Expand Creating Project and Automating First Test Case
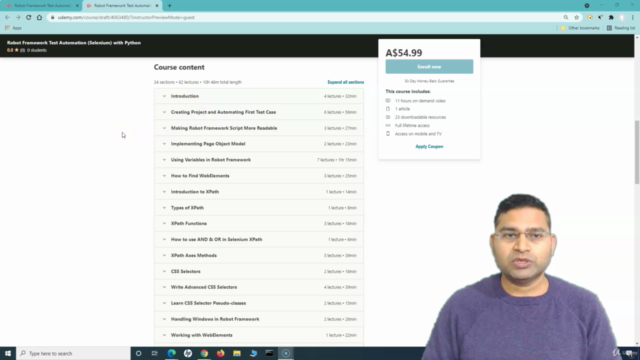This screenshot has width=640, height=360. coord(259,112)
